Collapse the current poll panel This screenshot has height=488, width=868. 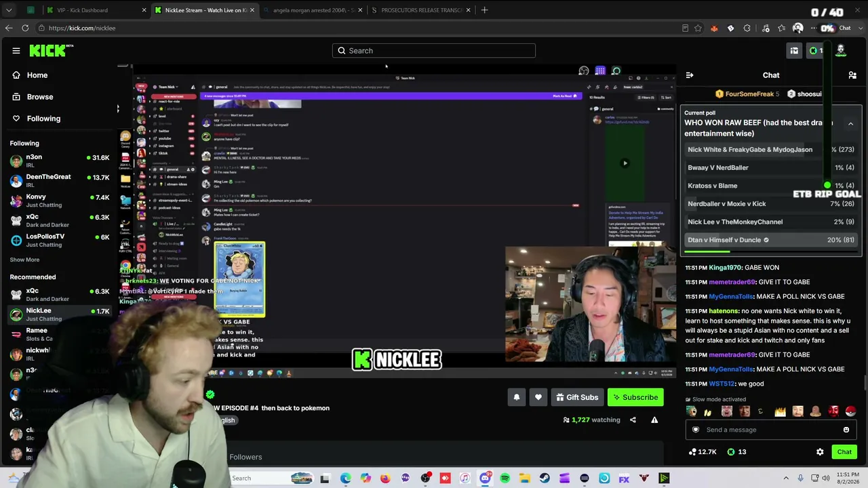(850, 124)
